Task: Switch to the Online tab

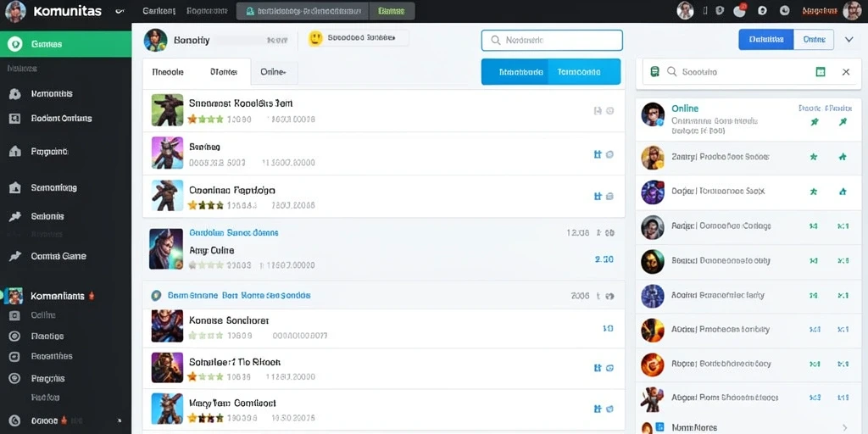Action: tap(274, 72)
